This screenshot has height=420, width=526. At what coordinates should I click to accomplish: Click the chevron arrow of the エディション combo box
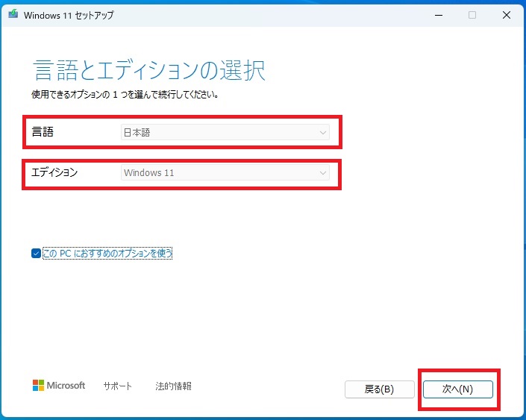pyautogui.click(x=322, y=173)
